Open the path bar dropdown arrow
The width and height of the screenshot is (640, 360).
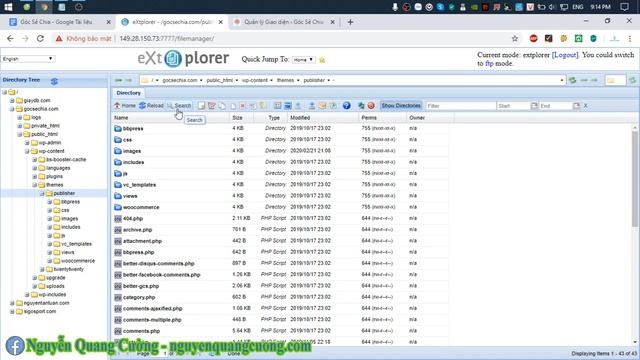pyautogui.click(x=562, y=80)
